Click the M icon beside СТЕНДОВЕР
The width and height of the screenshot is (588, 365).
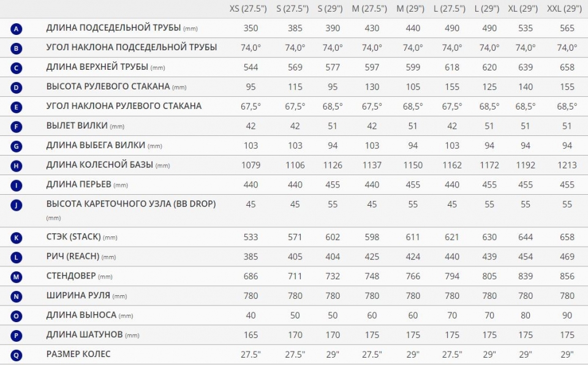click(16, 277)
